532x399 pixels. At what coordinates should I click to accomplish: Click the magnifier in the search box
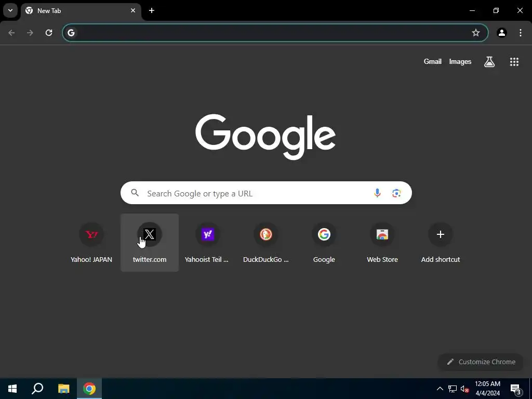coord(135,193)
